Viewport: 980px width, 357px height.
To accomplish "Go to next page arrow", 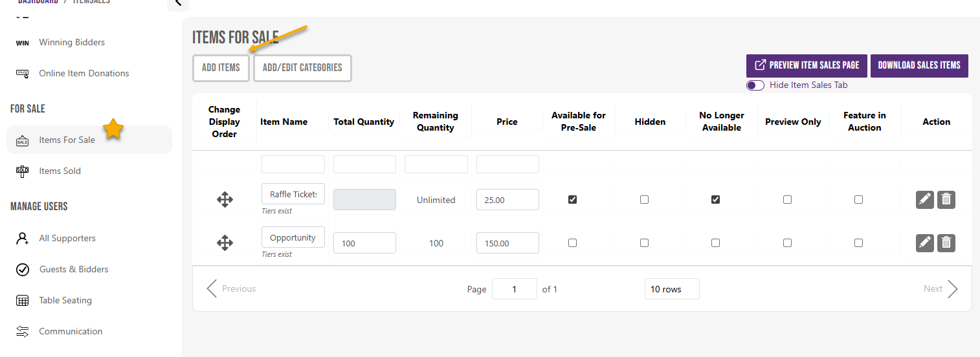I will coord(952,289).
